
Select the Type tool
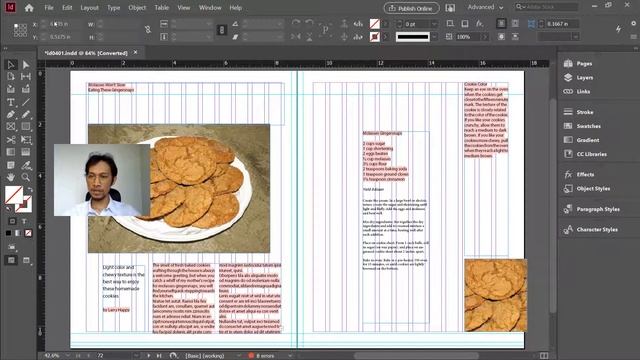[x=11, y=102]
